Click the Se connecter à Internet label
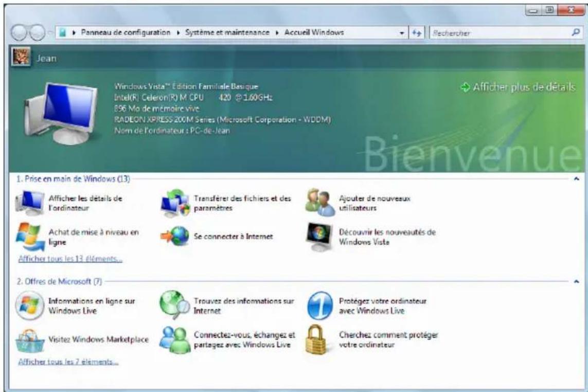 click(x=233, y=236)
